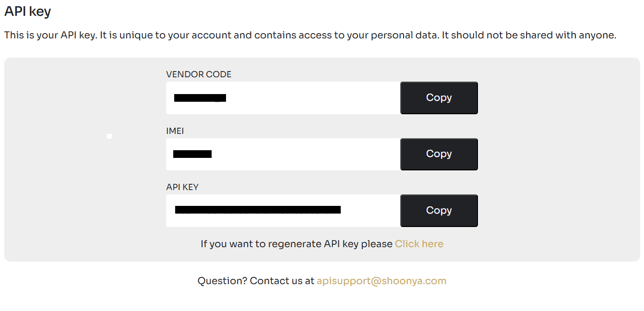Viewport: 644px width, 311px height.
Task: Click the 'Question? Contact us at' text
Action: click(x=256, y=281)
